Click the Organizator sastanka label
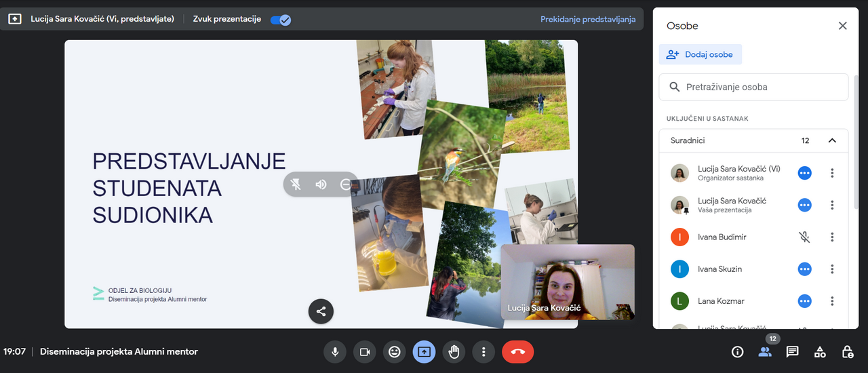The height and width of the screenshot is (373, 868). tap(730, 178)
